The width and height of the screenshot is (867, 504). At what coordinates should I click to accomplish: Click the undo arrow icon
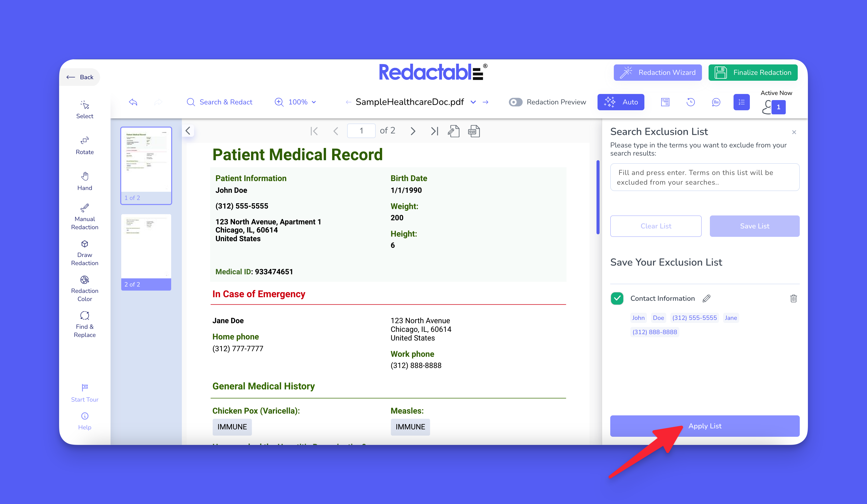[x=133, y=102]
